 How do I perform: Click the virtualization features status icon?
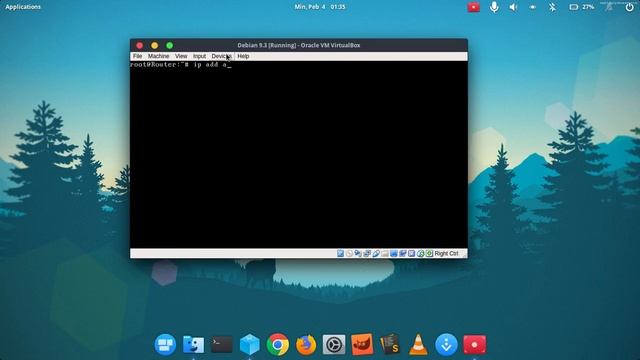[x=411, y=253]
